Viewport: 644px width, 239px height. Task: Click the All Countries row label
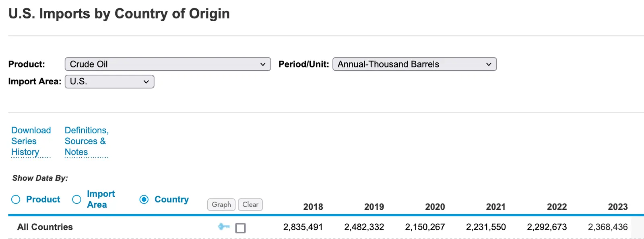click(45, 227)
